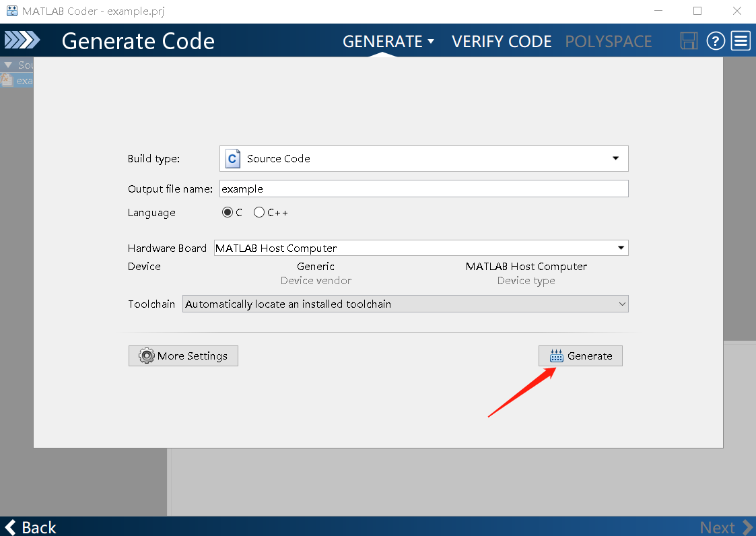
Task: Expand the Toolchain combo box
Action: [405, 304]
